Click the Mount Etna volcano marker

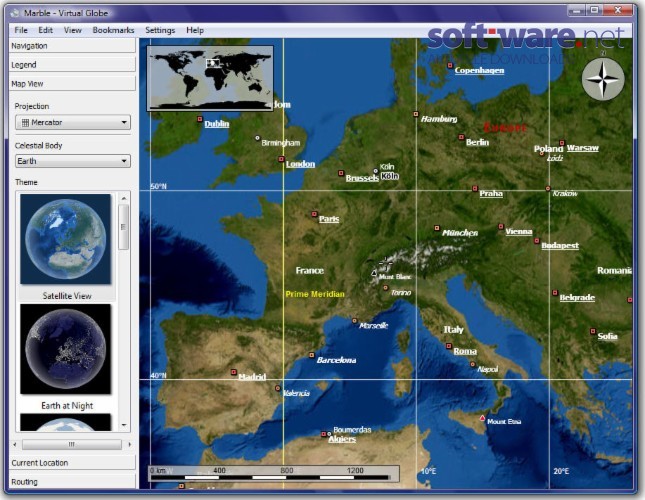point(482,418)
